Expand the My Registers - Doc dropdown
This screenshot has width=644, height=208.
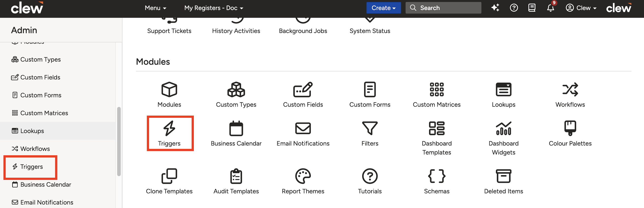click(x=214, y=8)
